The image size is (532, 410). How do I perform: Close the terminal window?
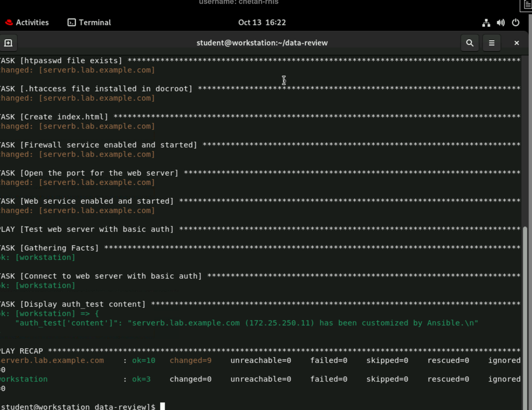tap(516, 43)
